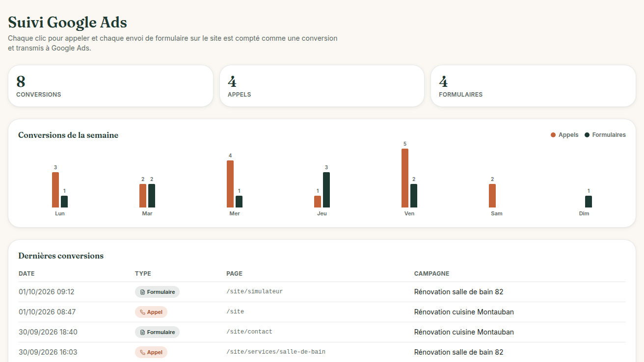This screenshot has width=644, height=362.
Task: Click the page path "/site/services/salle-de-bain"
Action: tap(276, 352)
